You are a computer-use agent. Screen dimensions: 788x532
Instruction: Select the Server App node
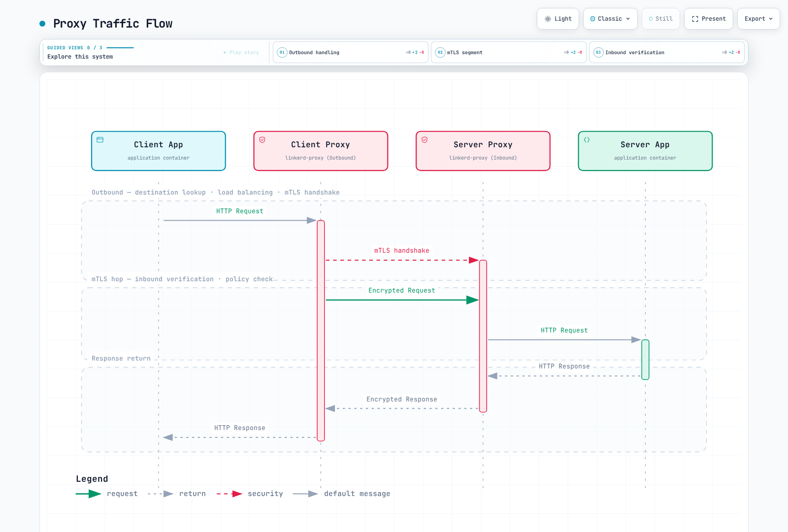pos(645,151)
